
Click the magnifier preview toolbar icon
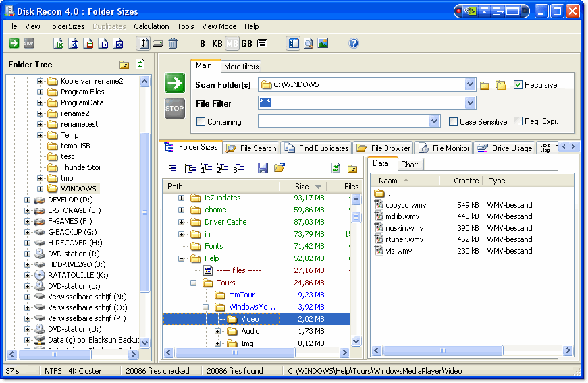coord(309,43)
